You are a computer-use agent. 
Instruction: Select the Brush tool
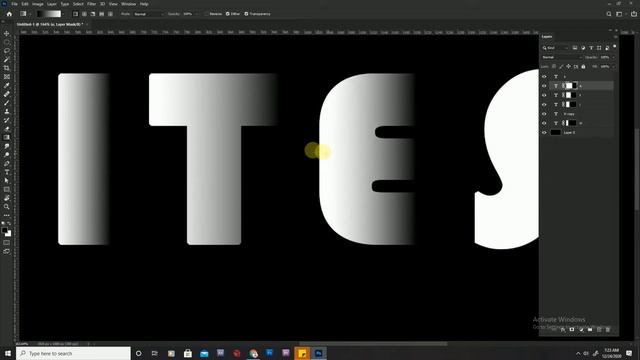(x=7, y=103)
